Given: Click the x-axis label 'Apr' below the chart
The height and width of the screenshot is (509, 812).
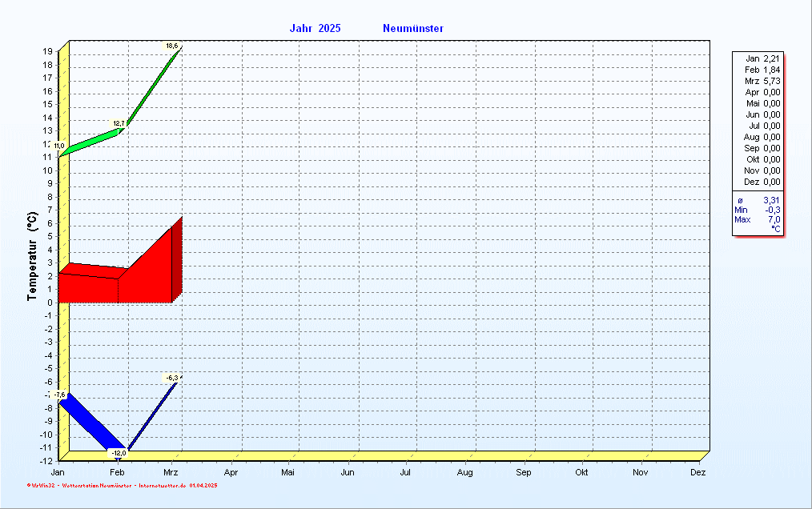Looking at the screenshot, I should (231, 472).
